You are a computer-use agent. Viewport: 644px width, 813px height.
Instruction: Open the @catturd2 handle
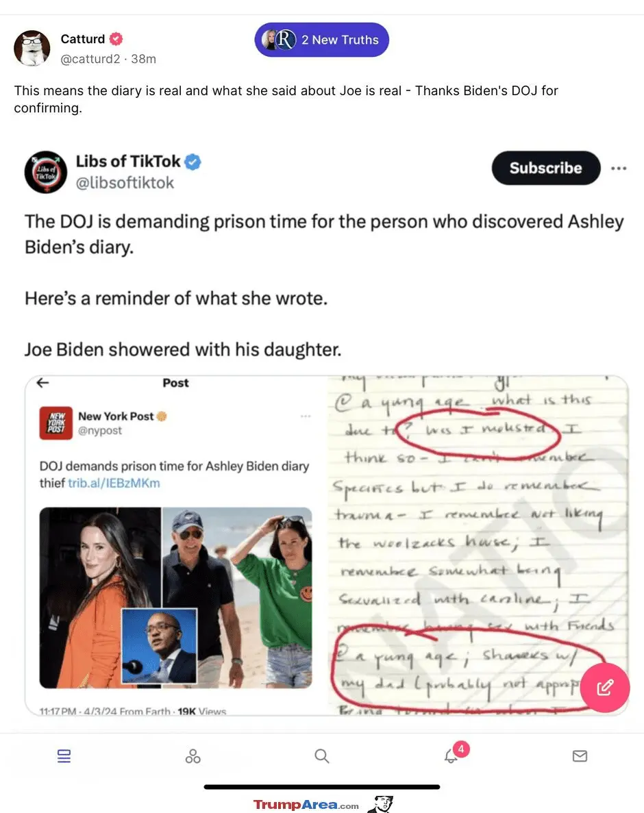point(90,59)
